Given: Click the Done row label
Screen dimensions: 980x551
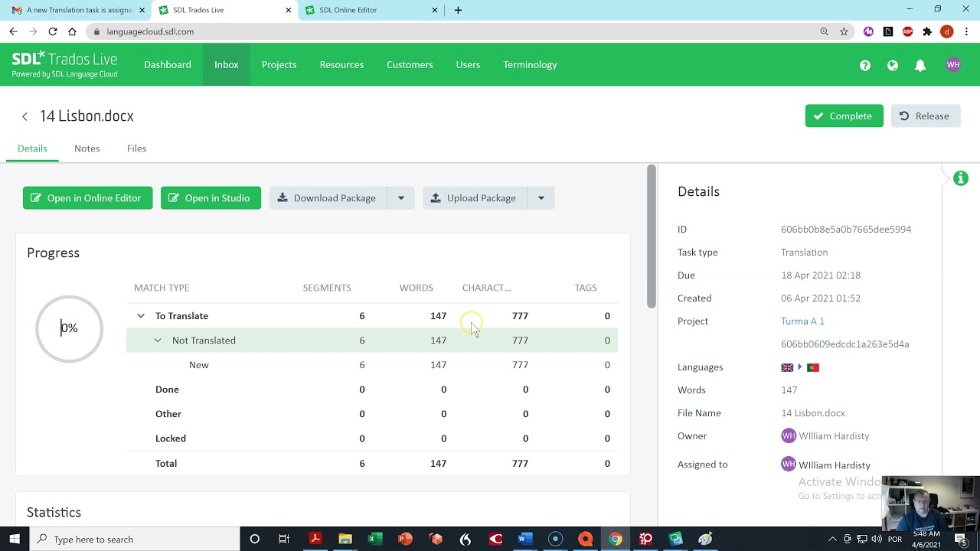Looking at the screenshot, I should [167, 390].
